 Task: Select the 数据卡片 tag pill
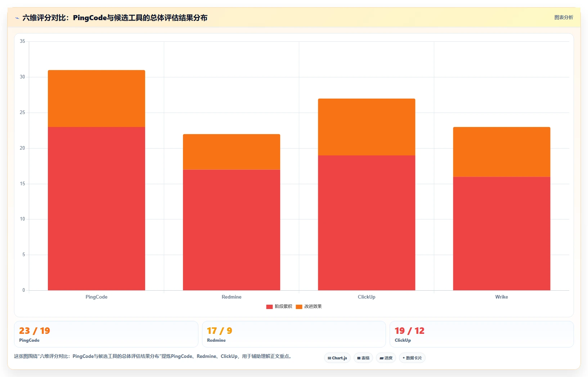point(412,358)
